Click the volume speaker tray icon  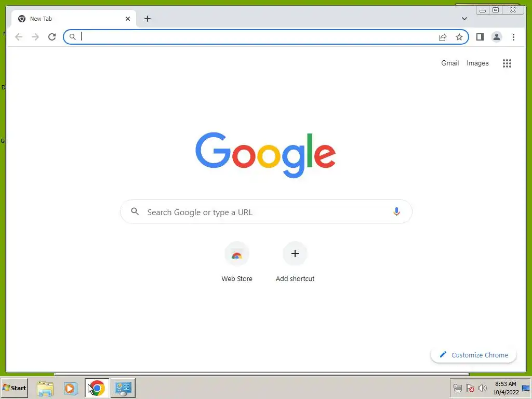[482, 388]
